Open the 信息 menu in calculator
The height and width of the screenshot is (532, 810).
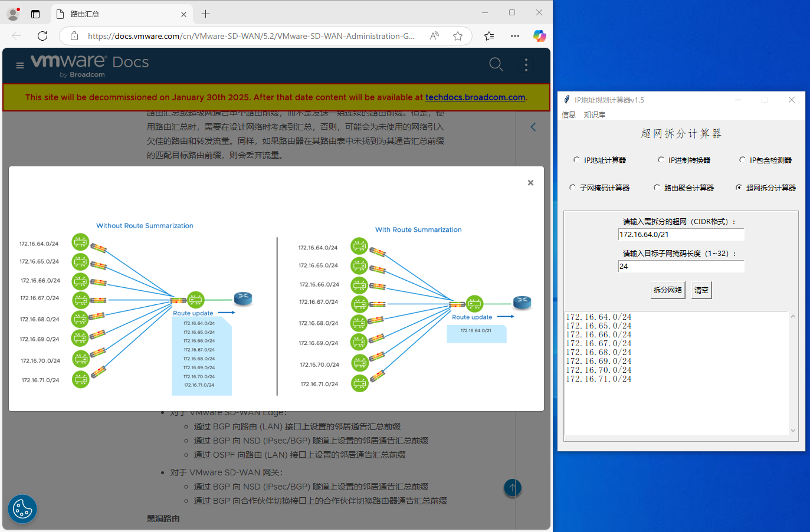(x=569, y=114)
